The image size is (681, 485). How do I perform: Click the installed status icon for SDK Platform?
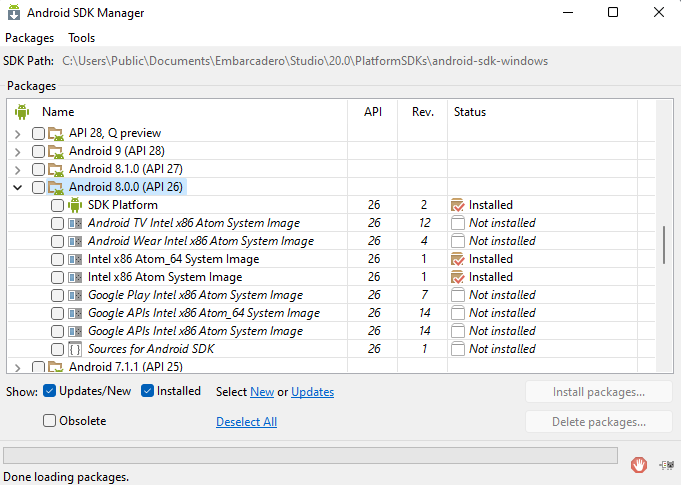click(458, 205)
